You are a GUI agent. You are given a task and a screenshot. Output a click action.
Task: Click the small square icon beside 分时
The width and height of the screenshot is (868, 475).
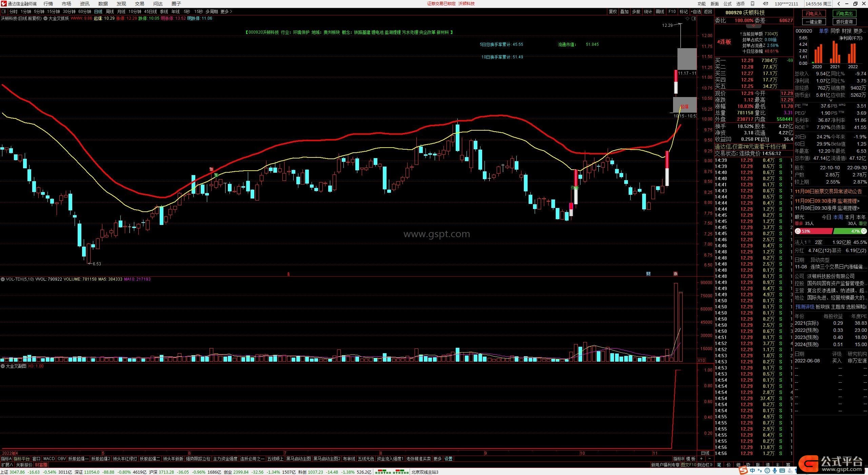coord(4,12)
